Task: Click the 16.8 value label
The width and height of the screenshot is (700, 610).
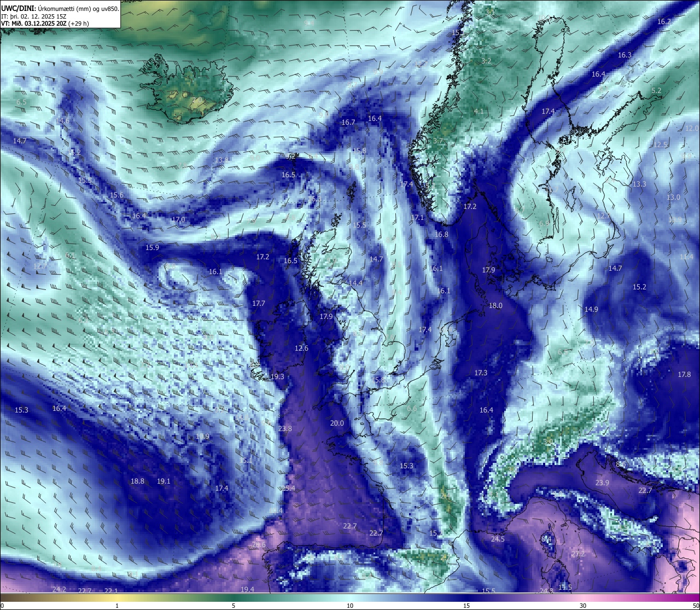Action: pyautogui.click(x=441, y=235)
